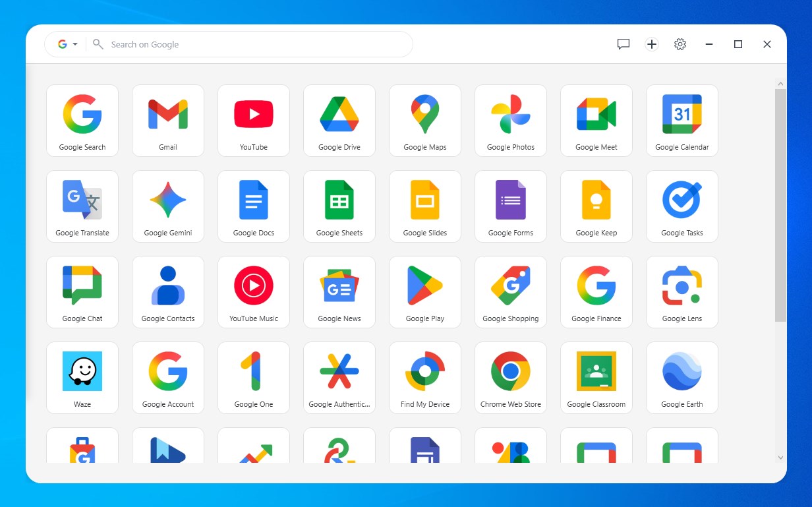Maximize the app launcher window
Viewport: 812px width, 507px height.
click(738, 44)
